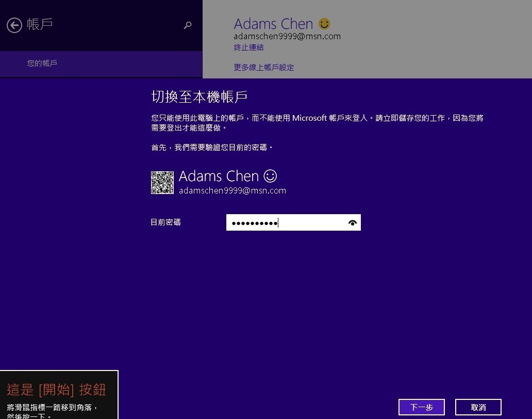Click the 終止連結 link
The image size is (532, 419).
click(x=248, y=47)
